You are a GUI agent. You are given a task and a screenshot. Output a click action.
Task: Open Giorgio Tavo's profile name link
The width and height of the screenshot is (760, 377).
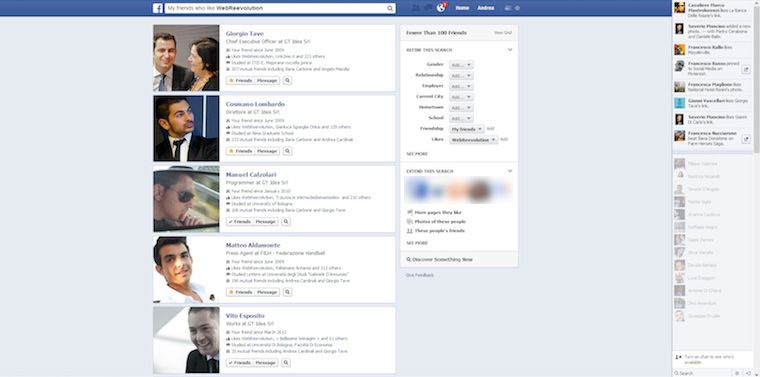[x=245, y=33]
